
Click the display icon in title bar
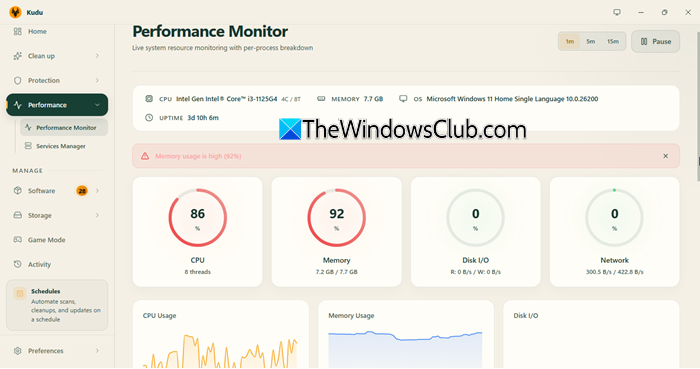click(617, 12)
